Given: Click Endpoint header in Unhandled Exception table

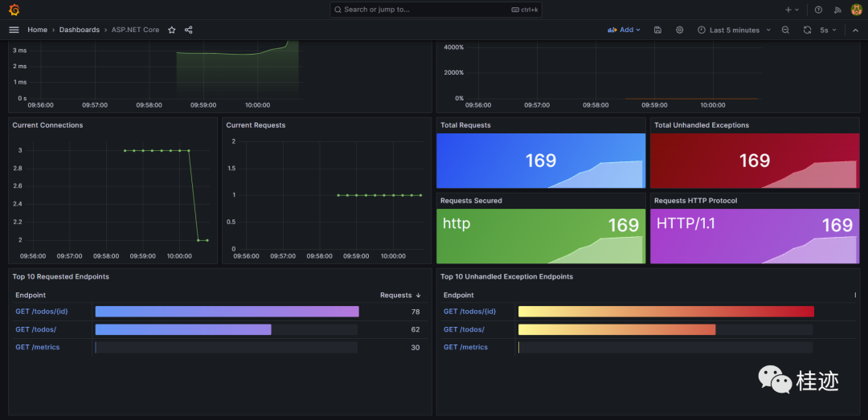Looking at the screenshot, I should pyautogui.click(x=458, y=295).
